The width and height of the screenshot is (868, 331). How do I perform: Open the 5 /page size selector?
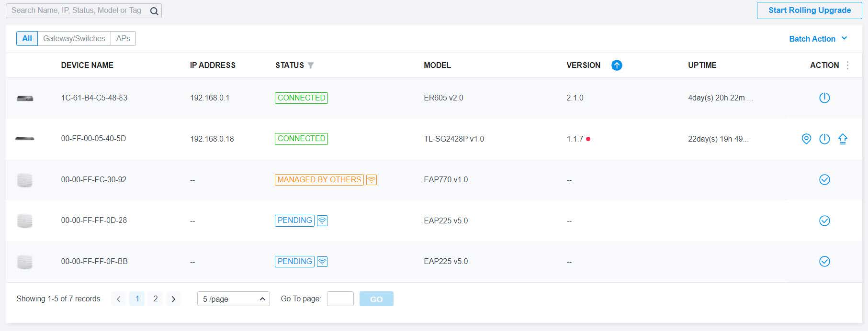[x=233, y=299]
